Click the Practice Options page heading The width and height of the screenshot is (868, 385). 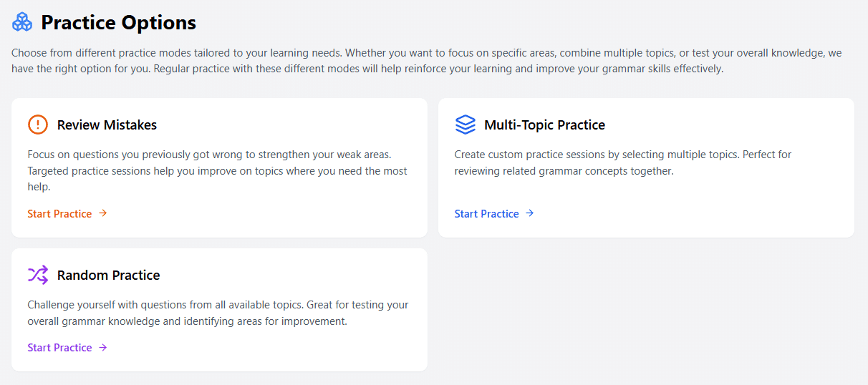(x=118, y=22)
